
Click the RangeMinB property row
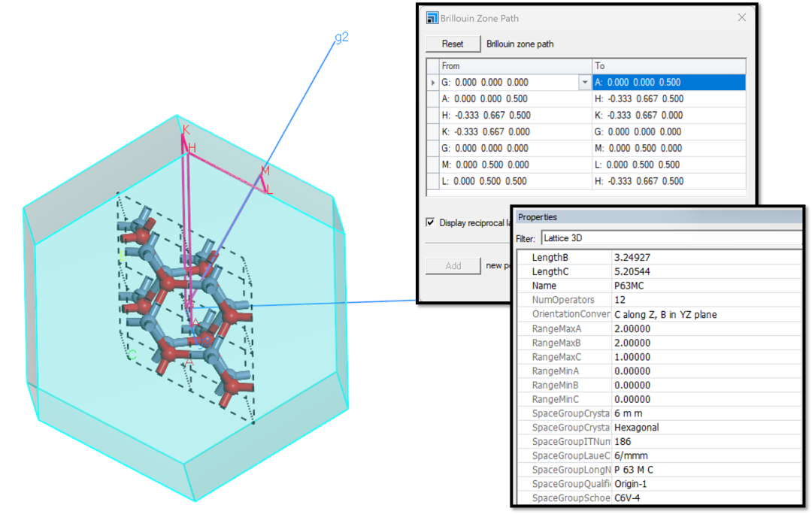[660, 385]
